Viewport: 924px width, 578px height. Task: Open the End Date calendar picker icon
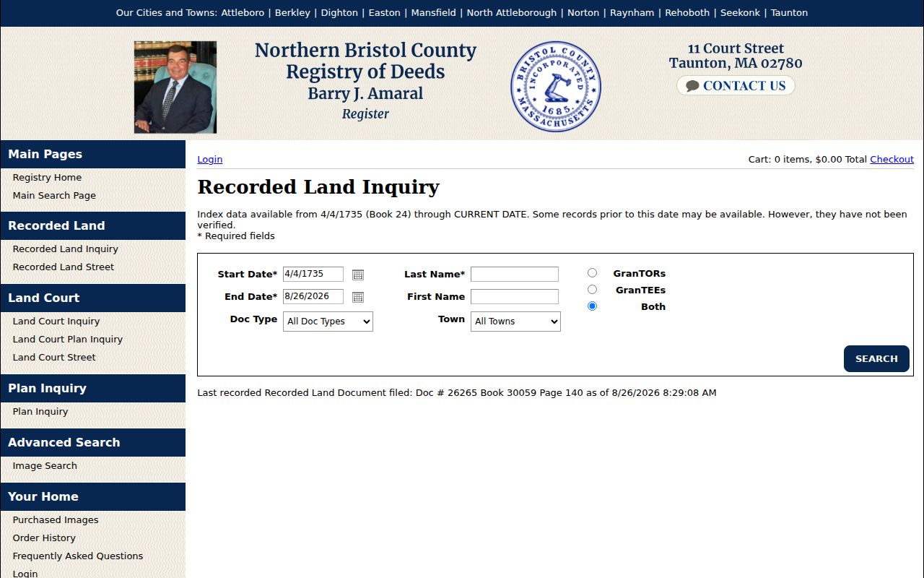click(x=358, y=297)
